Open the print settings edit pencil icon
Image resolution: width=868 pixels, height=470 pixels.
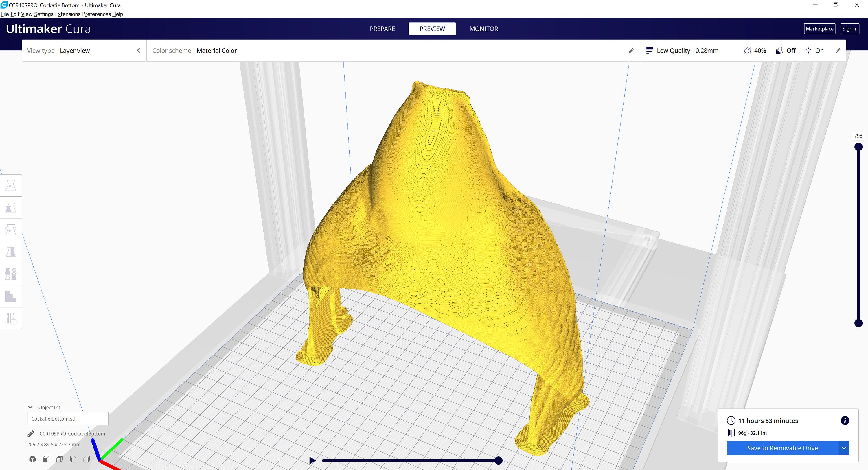pyautogui.click(x=839, y=51)
